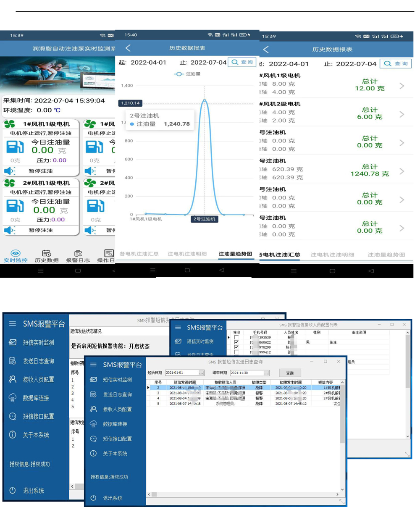Viewport: 420px width, 507px height.
Task: Uncheck 接收 box for phone ending 978299
Action: 236,347
